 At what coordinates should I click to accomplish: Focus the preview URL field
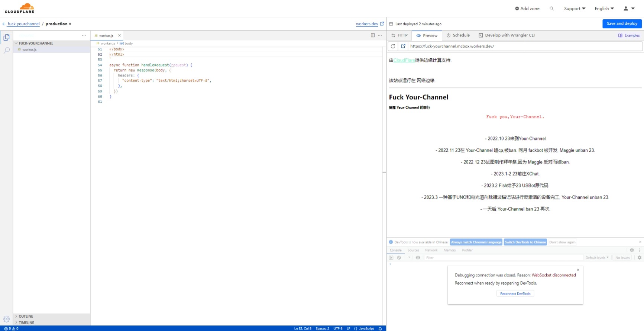pyautogui.click(x=525, y=46)
